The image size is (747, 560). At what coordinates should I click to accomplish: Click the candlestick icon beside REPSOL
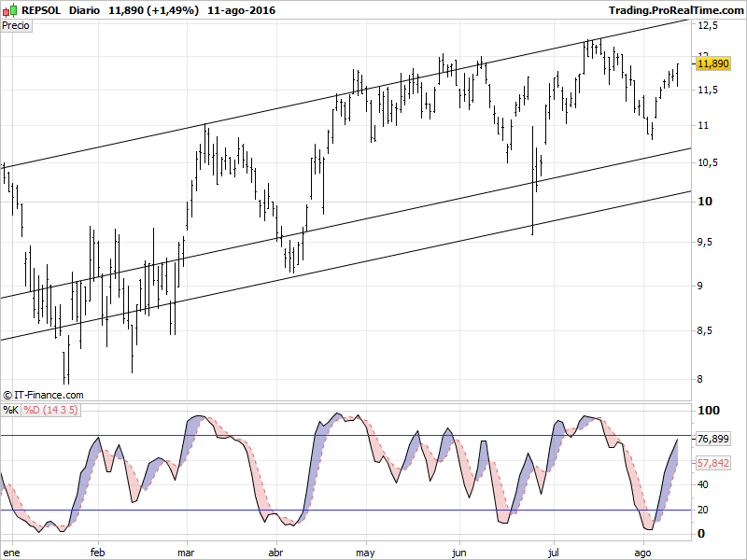10,9
